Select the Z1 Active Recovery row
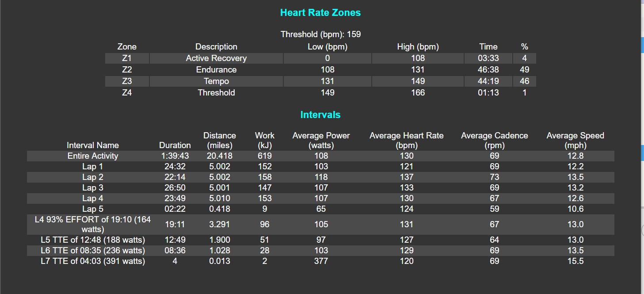Screen dimensions: 644x294 click(x=320, y=58)
